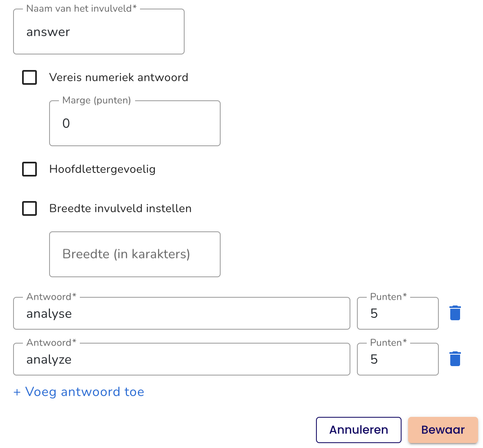Select the 'Marge (punten)' input field
The width and height of the screenshot is (483, 448).
point(135,123)
